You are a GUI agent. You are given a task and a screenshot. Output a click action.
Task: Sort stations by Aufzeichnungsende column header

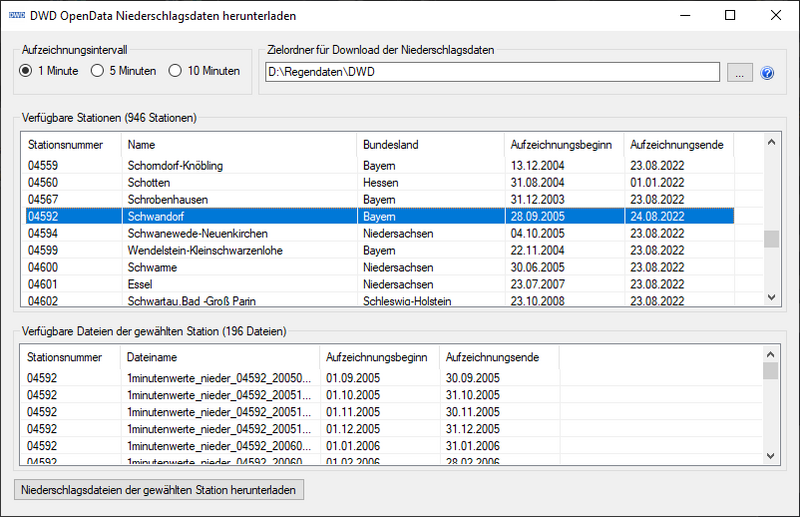tap(677, 145)
